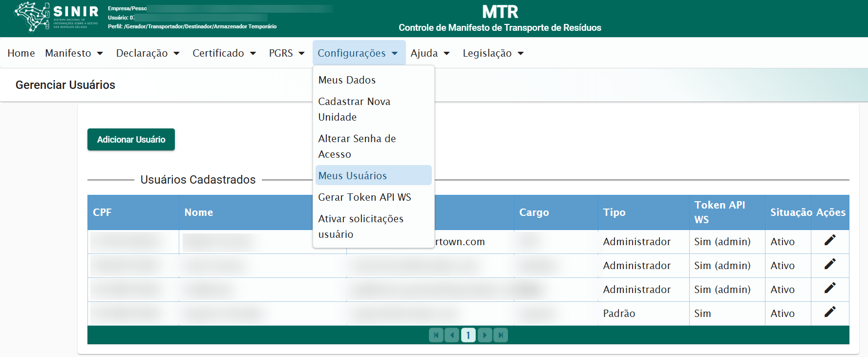Image resolution: width=868 pixels, height=357 pixels.
Task: Click the Token API WS column header
Action: pos(727,212)
